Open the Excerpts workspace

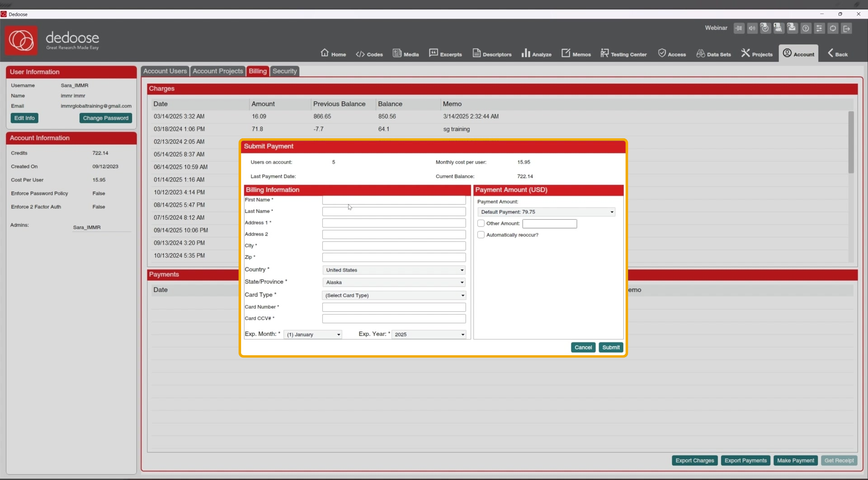(445, 53)
